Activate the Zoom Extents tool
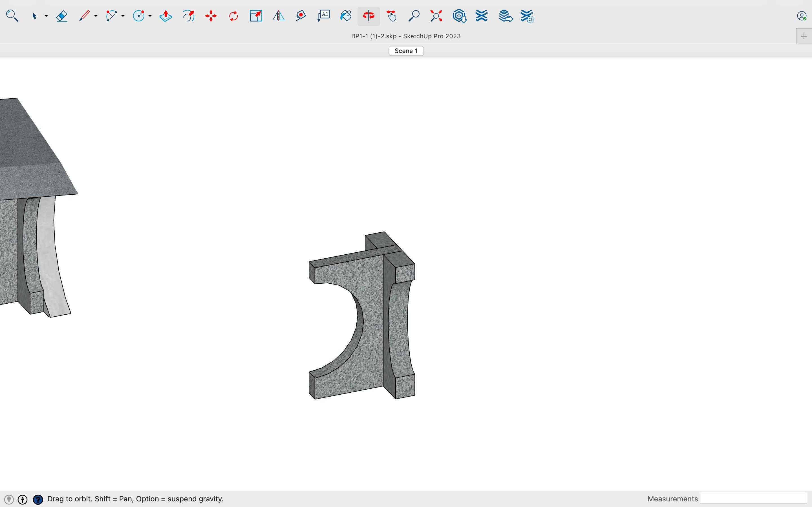 pos(436,16)
